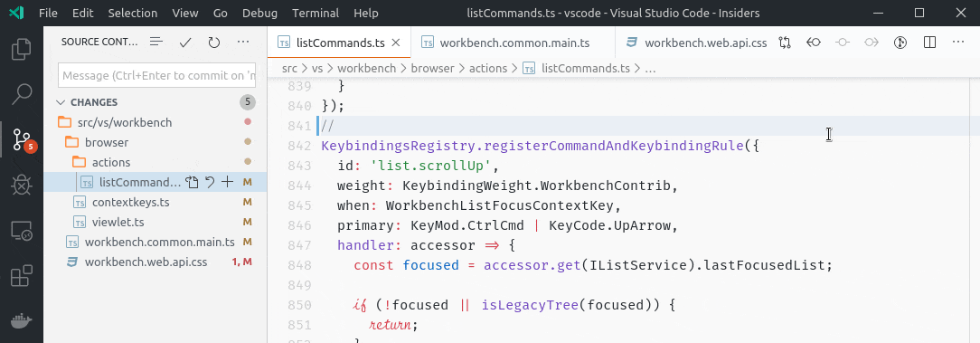Close the listCommands.ts tab
980x343 pixels.
pos(395,43)
